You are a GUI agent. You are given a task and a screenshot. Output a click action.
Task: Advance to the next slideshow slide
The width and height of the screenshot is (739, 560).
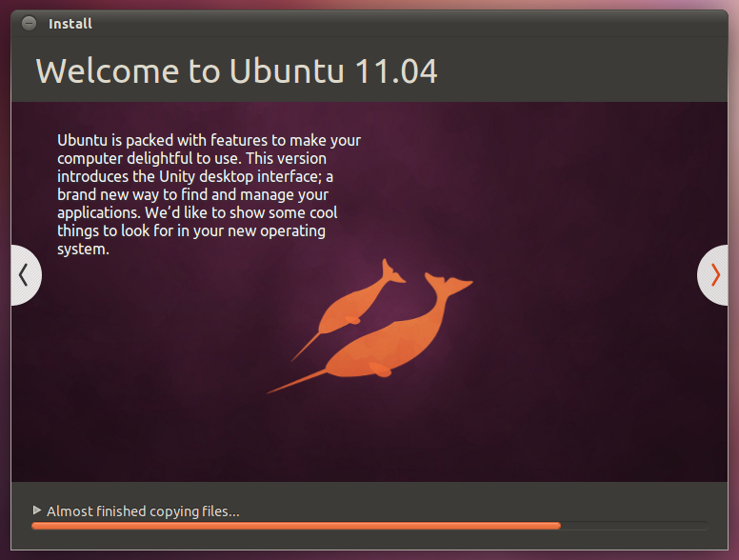pyautogui.click(x=712, y=275)
